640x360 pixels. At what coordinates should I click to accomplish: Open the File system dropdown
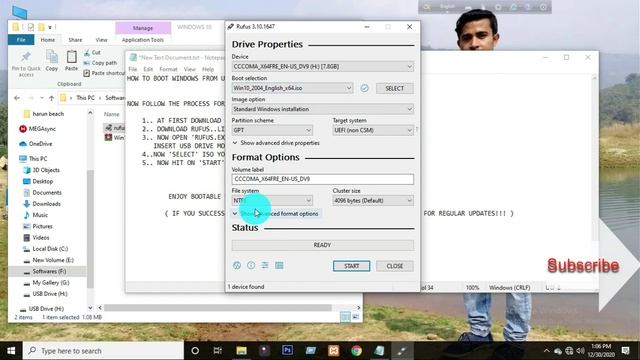[x=272, y=200]
